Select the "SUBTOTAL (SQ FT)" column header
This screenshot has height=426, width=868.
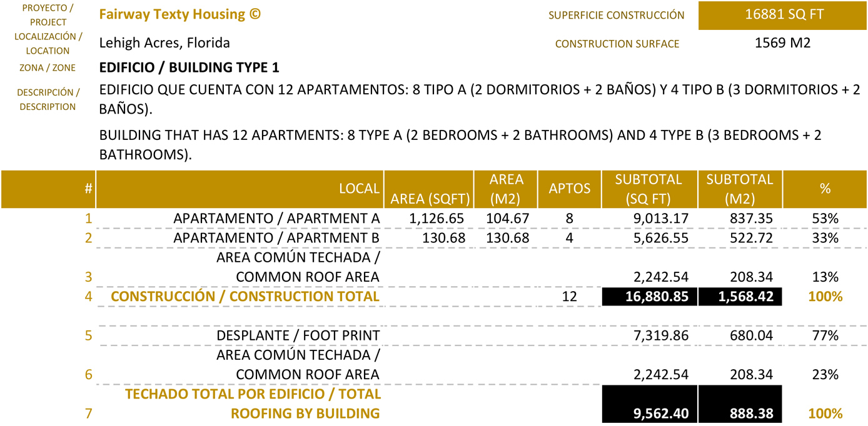click(x=648, y=189)
